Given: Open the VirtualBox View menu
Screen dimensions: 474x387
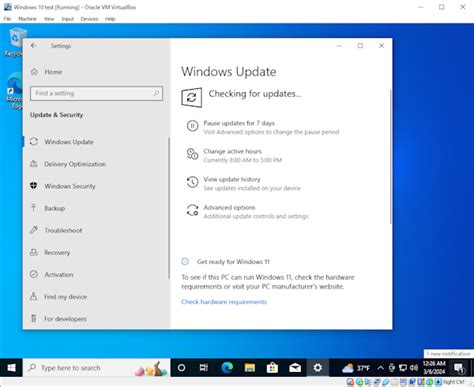Looking at the screenshot, I should (x=49, y=19).
